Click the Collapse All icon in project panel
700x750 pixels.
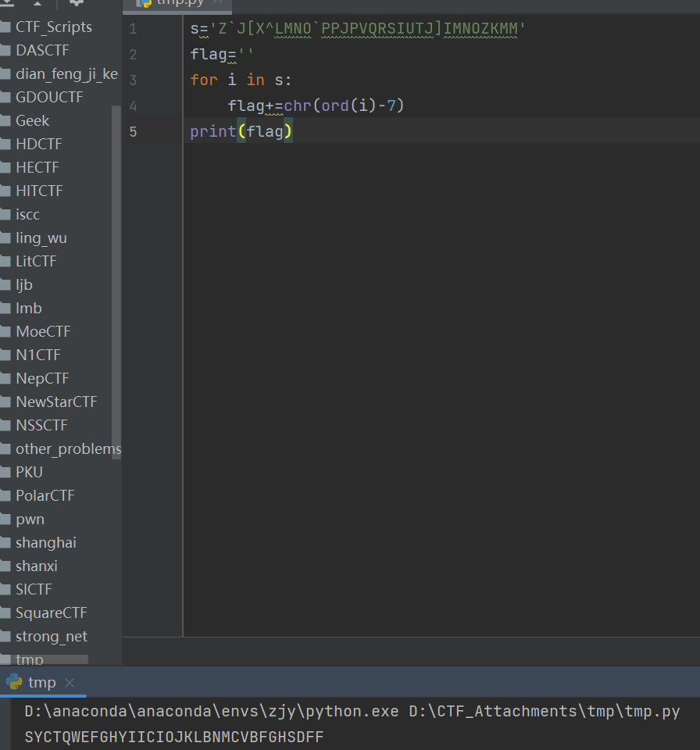click(x=37, y=2)
